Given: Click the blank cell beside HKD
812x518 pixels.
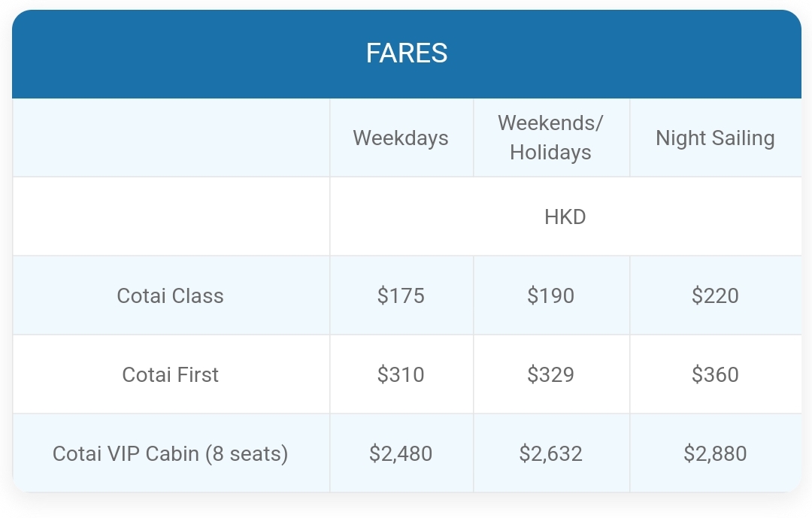Looking at the screenshot, I should (x=171, y=217).
